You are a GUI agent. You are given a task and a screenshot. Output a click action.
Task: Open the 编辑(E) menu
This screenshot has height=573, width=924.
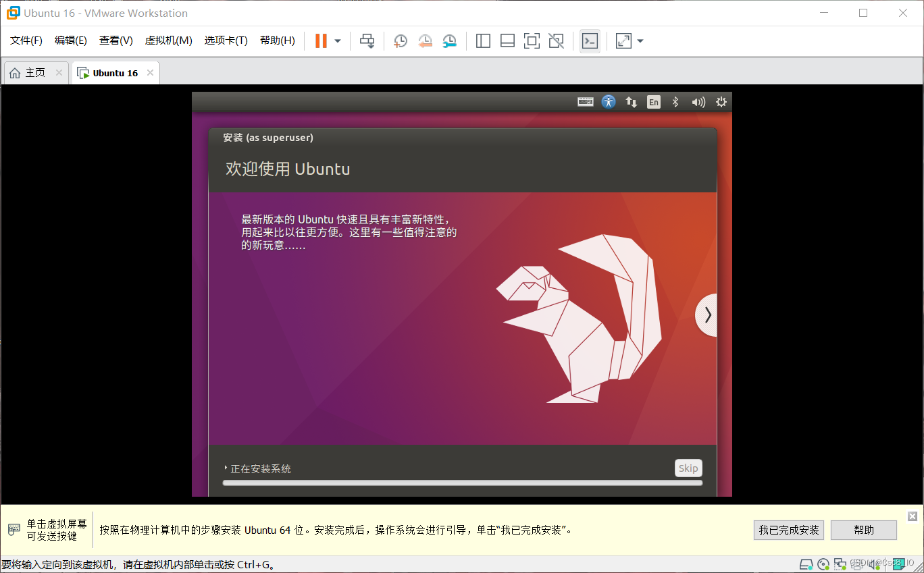[71, 40]
